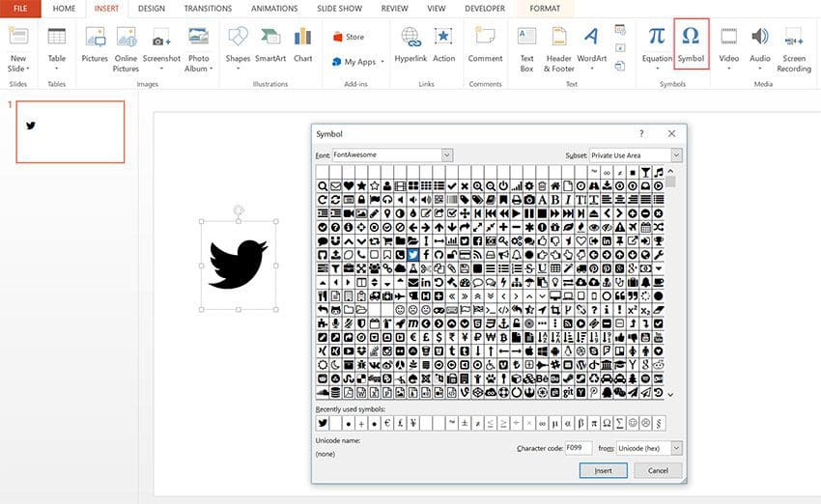The width and height of the screenshot is (821, 504).
Task: Insert a Chart
Action: pyautogui.click(x=302, y=43)
